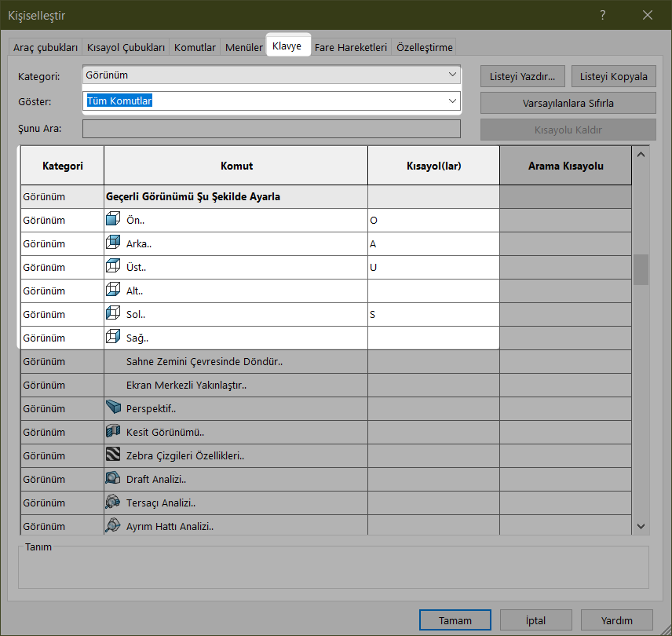Click the Listeyi Yazdır button
672x636 pixels.
522,77
